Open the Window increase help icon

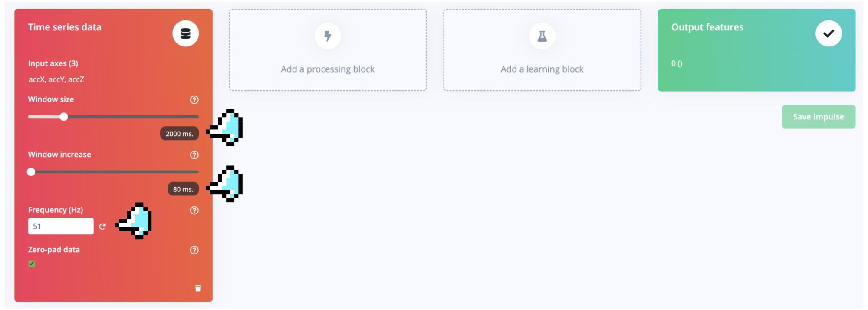point(194,155)
